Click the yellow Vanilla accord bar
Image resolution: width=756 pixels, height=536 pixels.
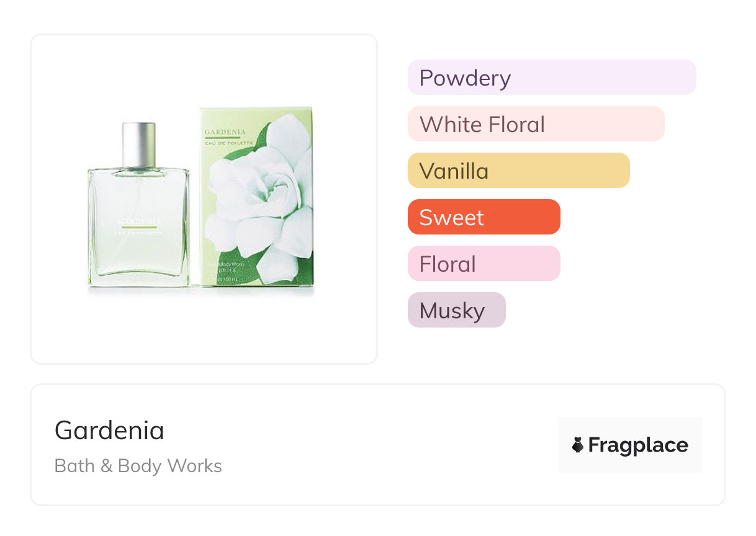tap(518, 171)
